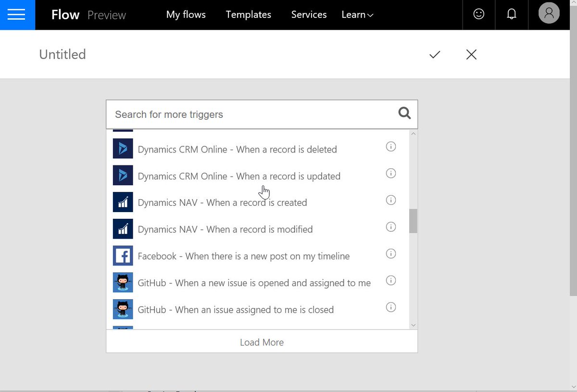This screenshot has width=577, height=392.
Task: Click the trigger list scroll up arrow
Action: click(413, 134)
